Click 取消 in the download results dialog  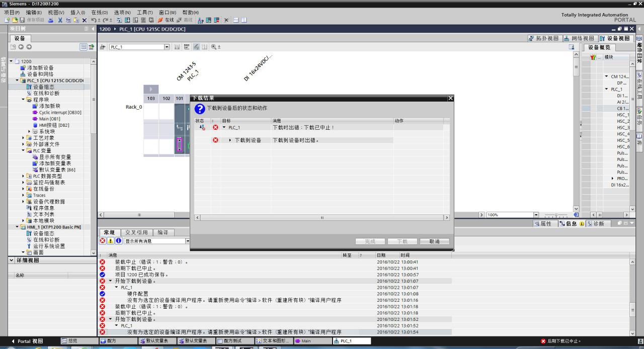434,241
